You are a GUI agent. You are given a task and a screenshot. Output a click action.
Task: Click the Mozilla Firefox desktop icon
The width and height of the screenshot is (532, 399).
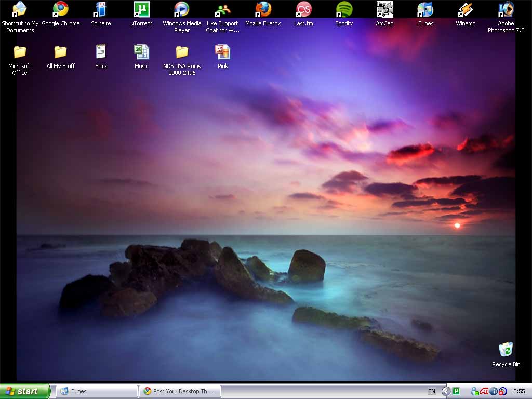[263, 9]
